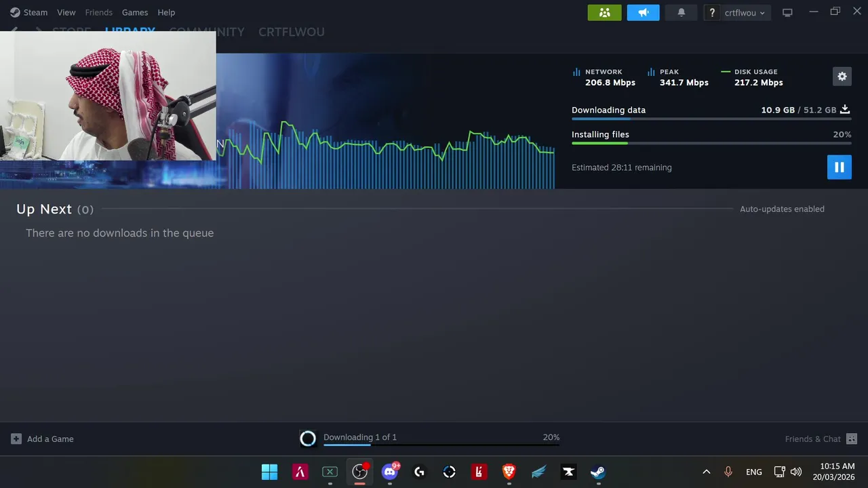Show hidden system tray icons
Viewport: 868px width, 488px height.
point(706,472)
